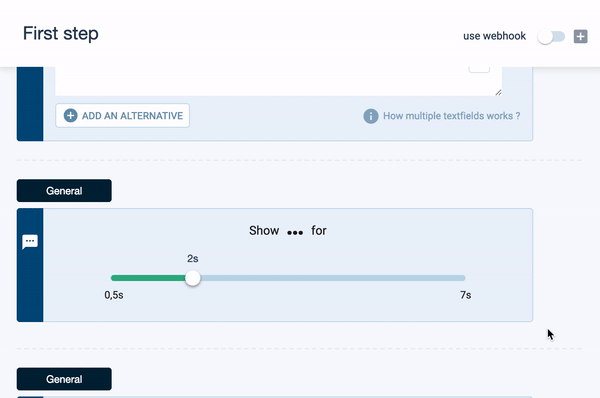Click the Add an Alternative button
The width and height of the screenshot is (600, 398).
[122, 116]
